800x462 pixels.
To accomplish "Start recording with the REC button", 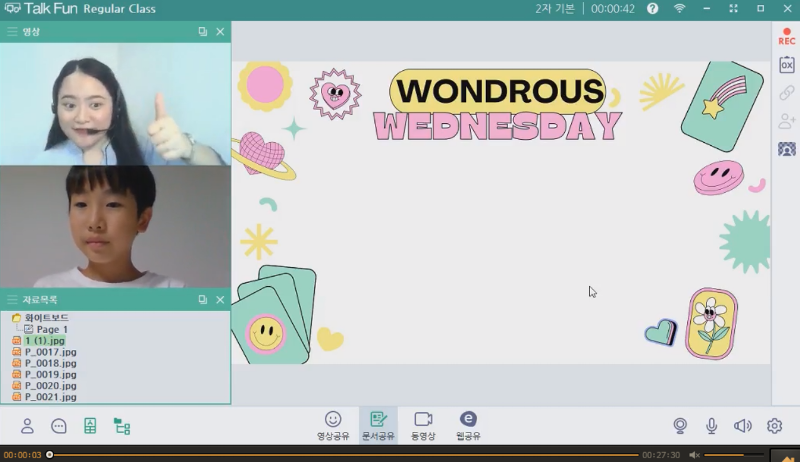I will click(x=786, y=35).
